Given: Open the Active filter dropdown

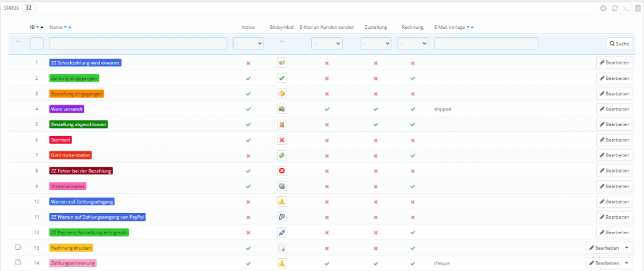Looking at the screenshot, I should (x=248, y=44).
